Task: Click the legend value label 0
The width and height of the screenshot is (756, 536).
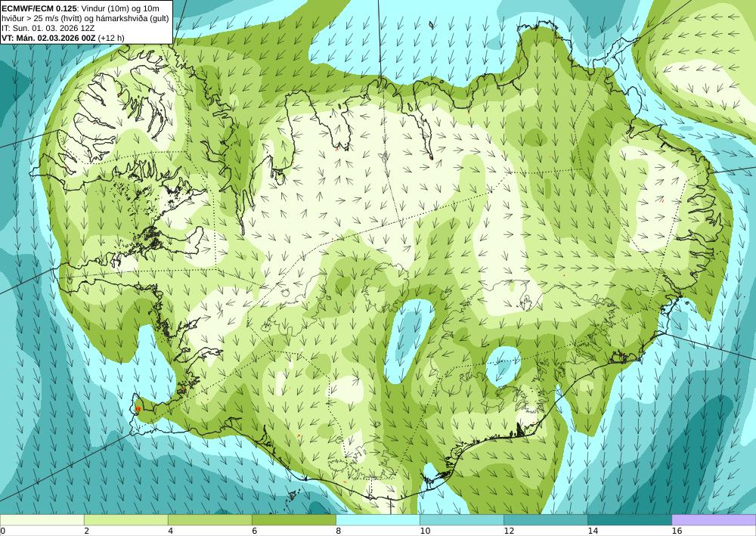Action: [2, 531]
